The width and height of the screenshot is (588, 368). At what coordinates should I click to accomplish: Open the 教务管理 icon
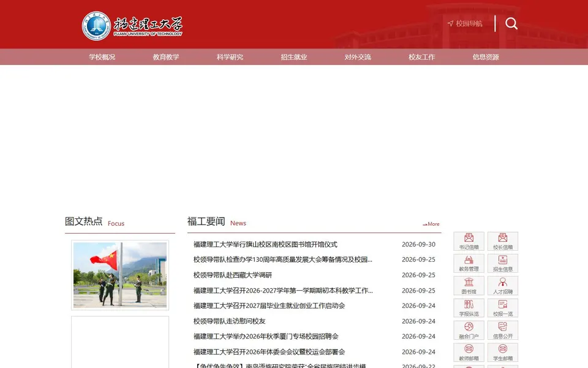pyautogui.click(x=469, y=263)
